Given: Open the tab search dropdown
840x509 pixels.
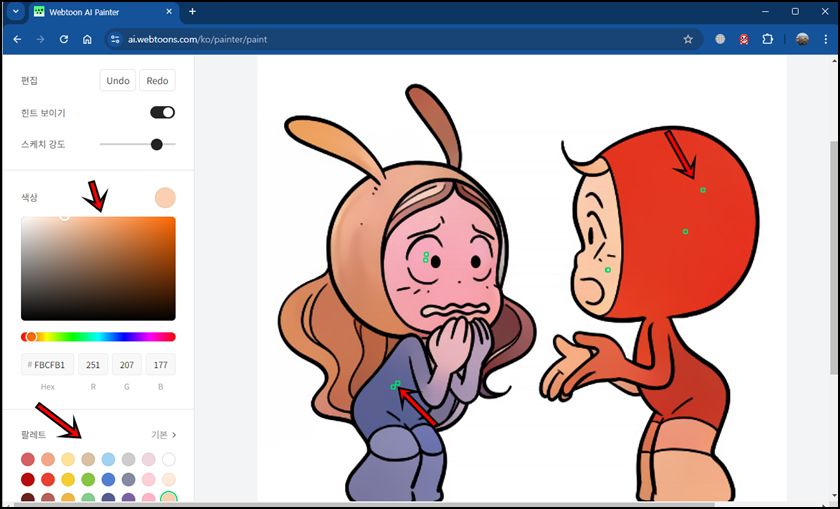Looking at the screenshot, I should tap(16, 11).
